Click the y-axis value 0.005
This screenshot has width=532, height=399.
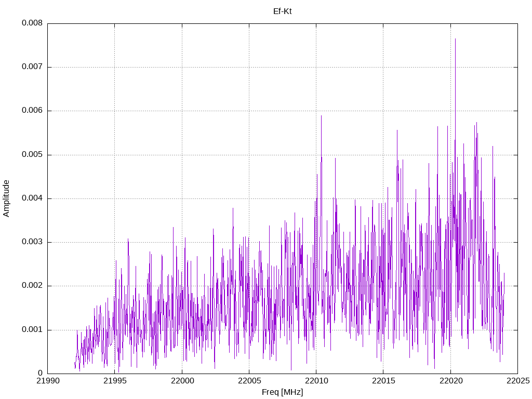pos(32,154)
